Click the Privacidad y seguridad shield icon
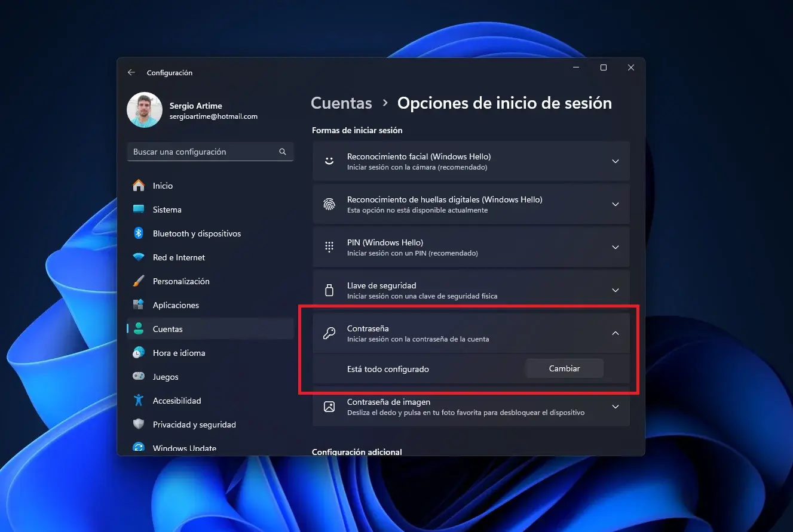 [x=139, y=425]
